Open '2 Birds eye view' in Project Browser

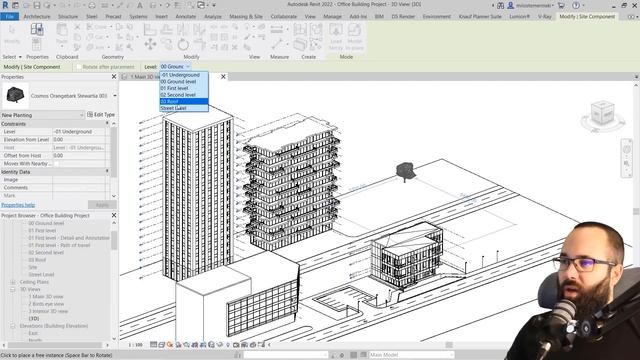tap(46, 304)
